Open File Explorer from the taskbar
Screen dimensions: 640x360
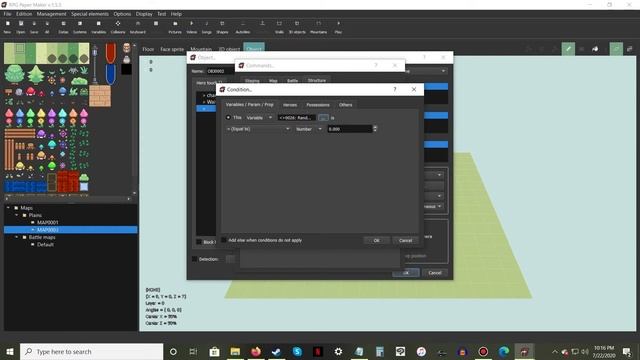click(235, 351)
